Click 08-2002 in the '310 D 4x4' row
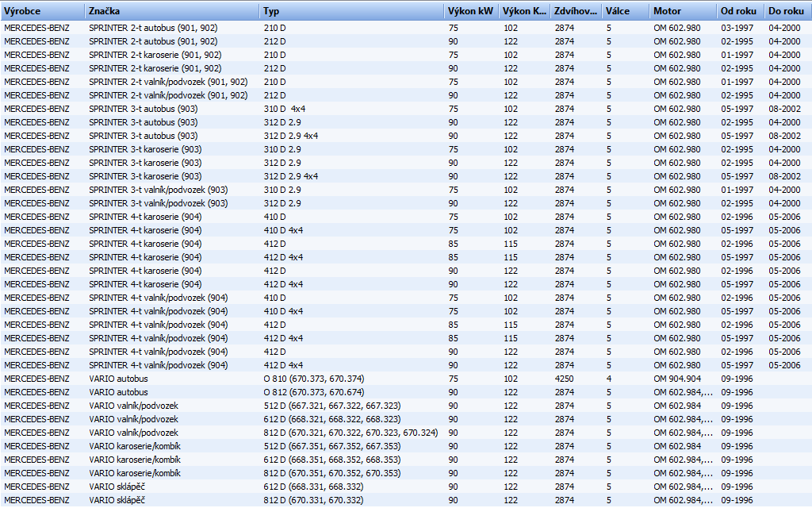 point(784,109)
